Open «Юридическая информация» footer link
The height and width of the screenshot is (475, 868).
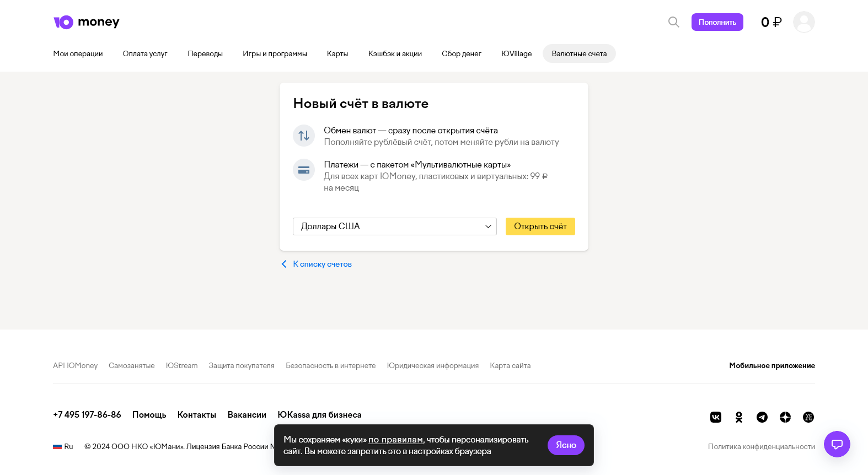pos(433,365)
